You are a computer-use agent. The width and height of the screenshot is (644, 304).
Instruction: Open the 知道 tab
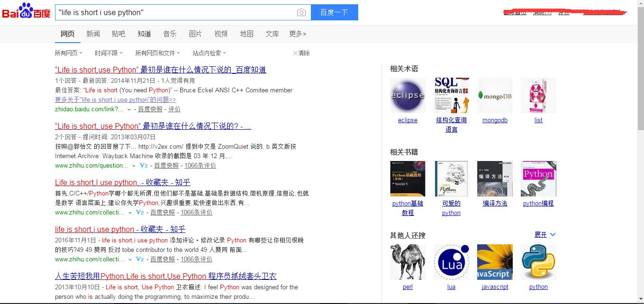(x=144, y=34)
